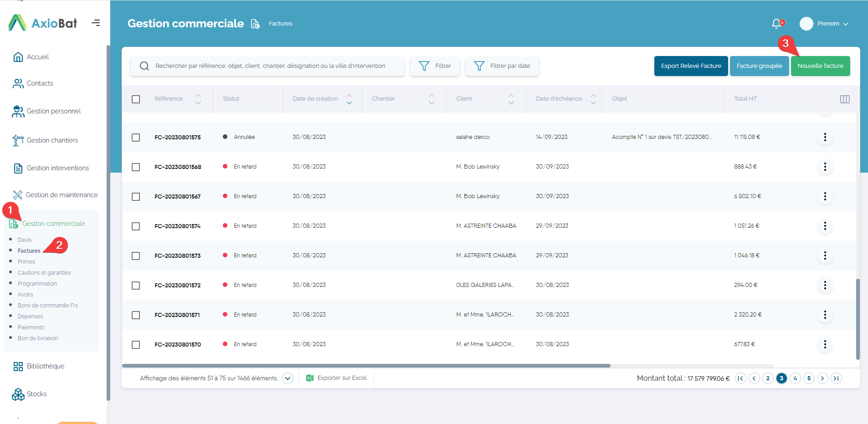868x424 pixels.
Task: Open three-dot menu for invoice FC-20230801572
Action: [825, 285]
